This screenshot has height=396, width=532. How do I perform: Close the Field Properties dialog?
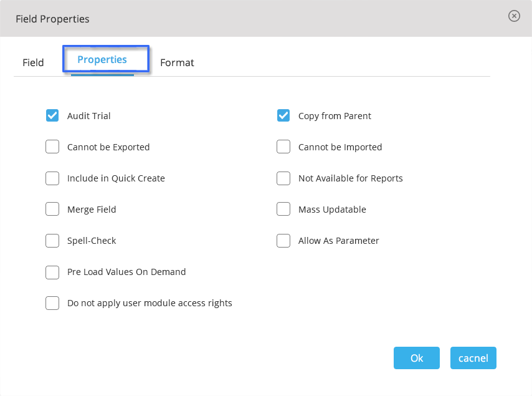(514, 16)
